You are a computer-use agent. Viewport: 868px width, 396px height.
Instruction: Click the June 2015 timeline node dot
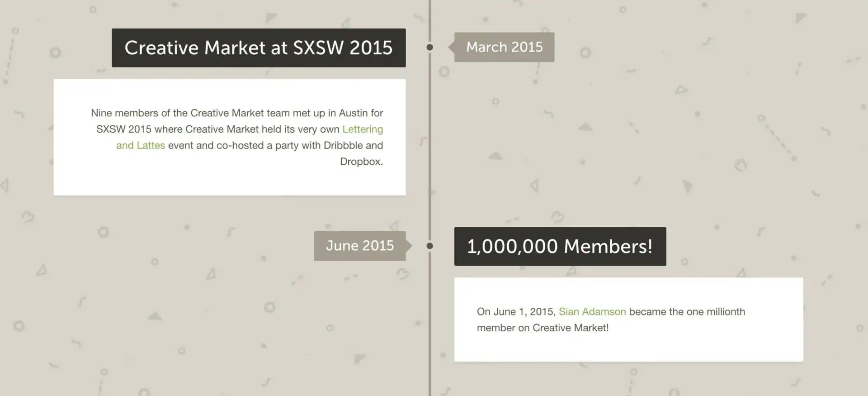(429, 246)
